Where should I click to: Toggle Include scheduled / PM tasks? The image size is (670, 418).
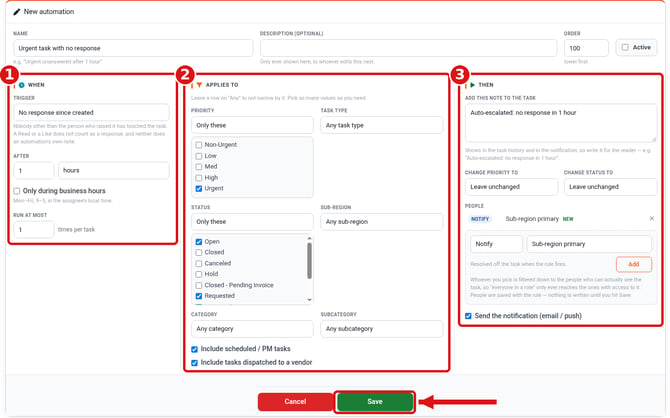click(194, 349)
